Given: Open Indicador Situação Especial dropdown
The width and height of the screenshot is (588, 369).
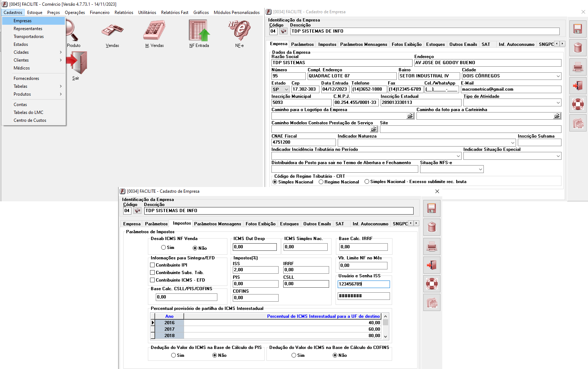Looking at the screenshot, I should 558,156.
